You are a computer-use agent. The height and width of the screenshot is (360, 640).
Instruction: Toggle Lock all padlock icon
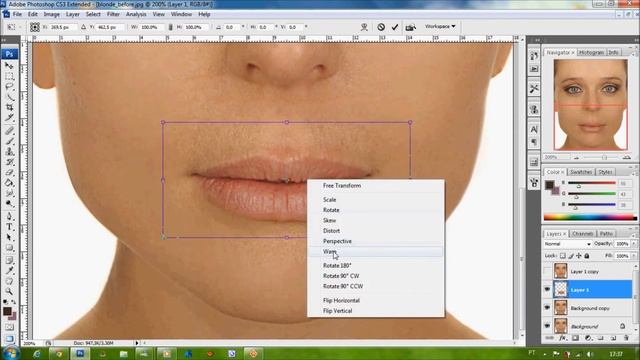click(x=587, y=256)
